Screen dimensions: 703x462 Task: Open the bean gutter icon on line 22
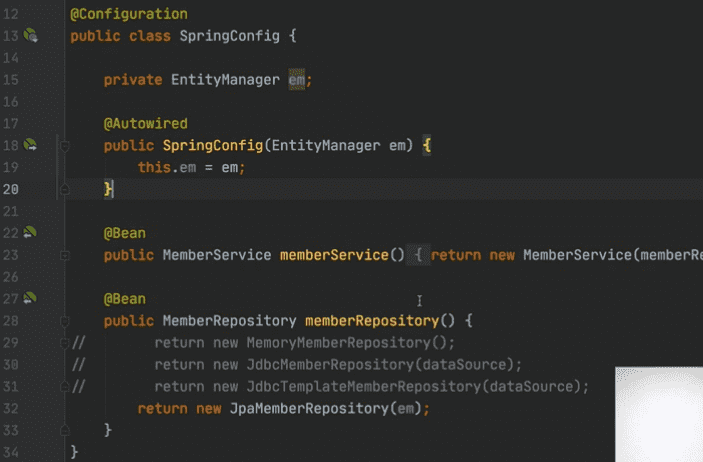tap(30, 232)
